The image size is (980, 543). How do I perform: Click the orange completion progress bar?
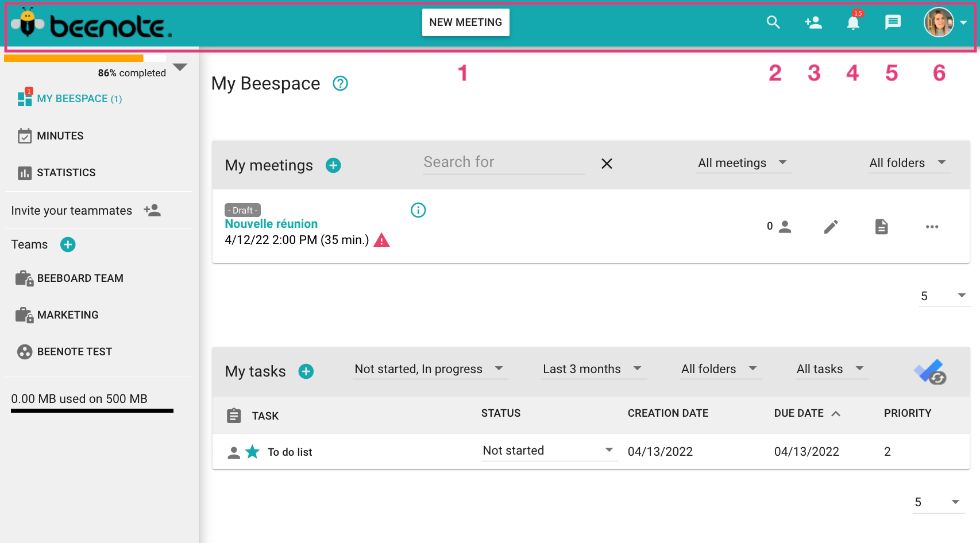pyautogui.click(x=85, y=58)
